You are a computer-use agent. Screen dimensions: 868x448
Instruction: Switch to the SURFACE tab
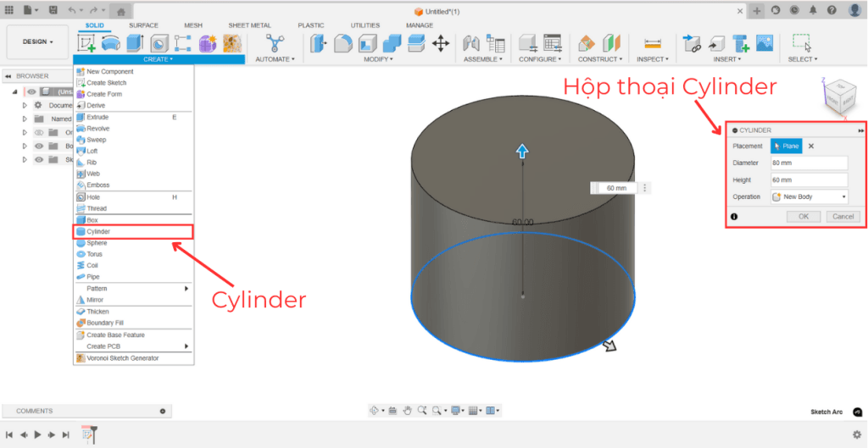pos(143,25)
